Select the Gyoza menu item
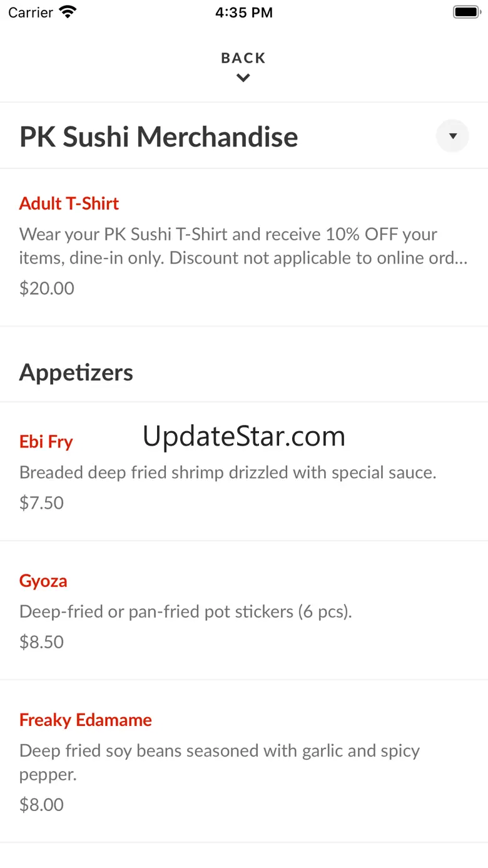The image size is (488, 868). click(x=43, y=581)
